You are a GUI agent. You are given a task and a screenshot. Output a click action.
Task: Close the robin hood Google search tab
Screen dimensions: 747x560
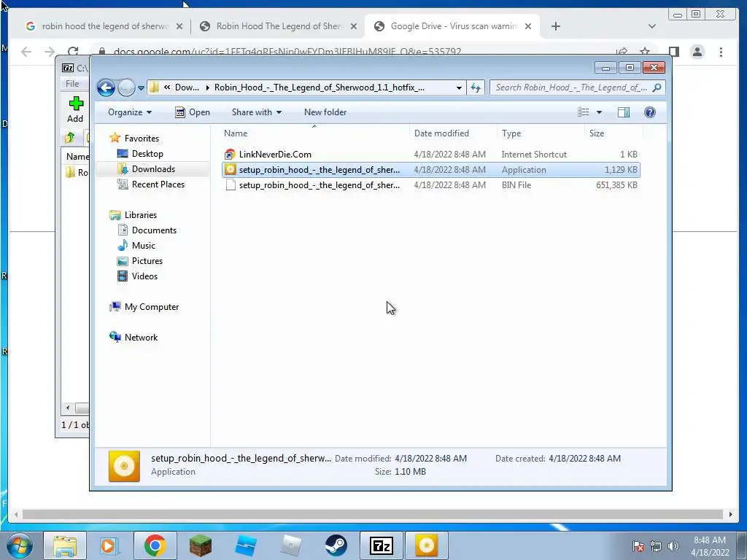coord(179,26)
